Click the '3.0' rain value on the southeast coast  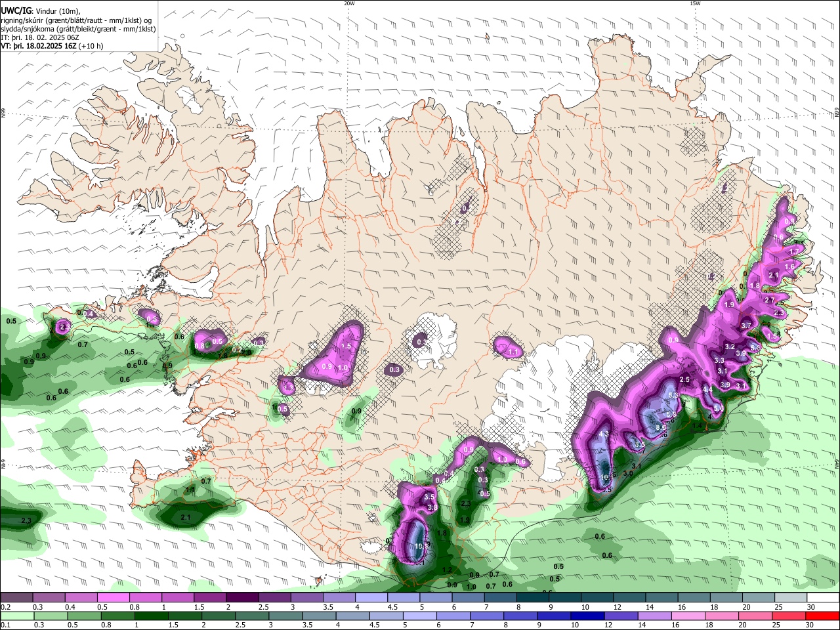(628, 473)
